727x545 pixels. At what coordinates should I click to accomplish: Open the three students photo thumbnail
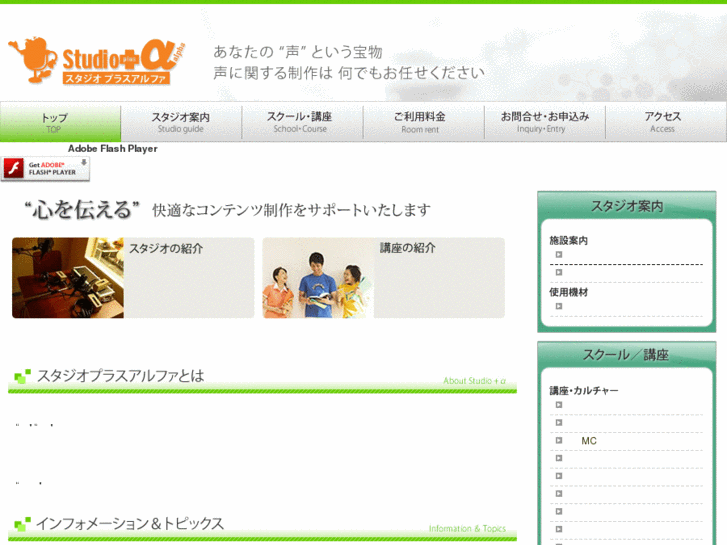click(318, 278)
